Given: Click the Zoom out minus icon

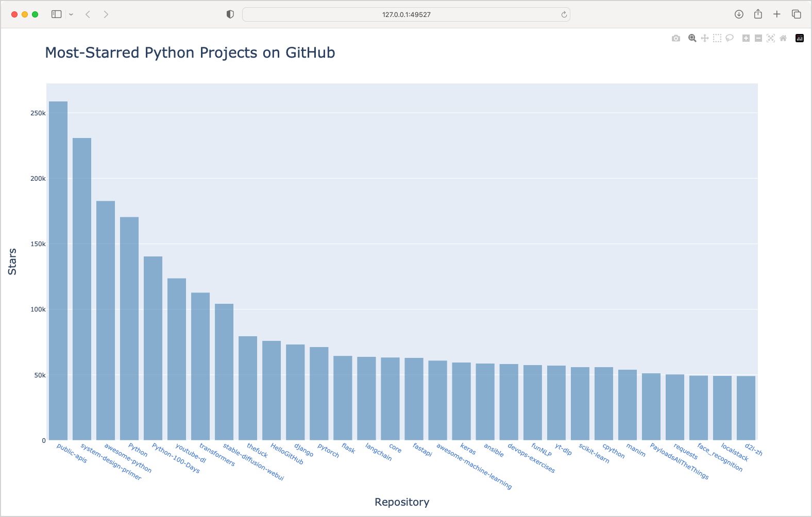Looking at the screenshot, I should point(758,38).
